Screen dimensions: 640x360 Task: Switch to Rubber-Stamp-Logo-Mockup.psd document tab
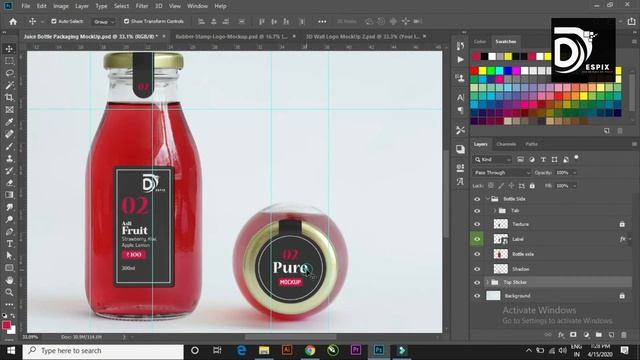231,36
